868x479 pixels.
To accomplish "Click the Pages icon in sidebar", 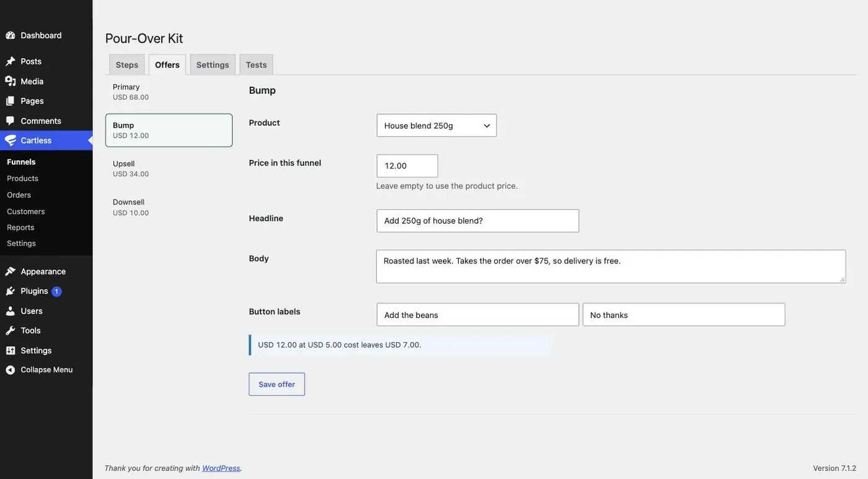I will [x=11, y=101].
